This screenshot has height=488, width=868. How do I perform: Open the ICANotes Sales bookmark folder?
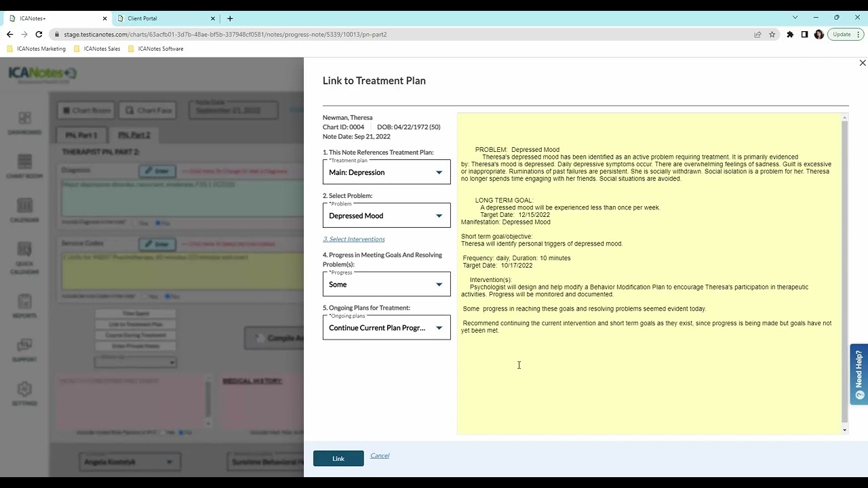pos(97,49)
